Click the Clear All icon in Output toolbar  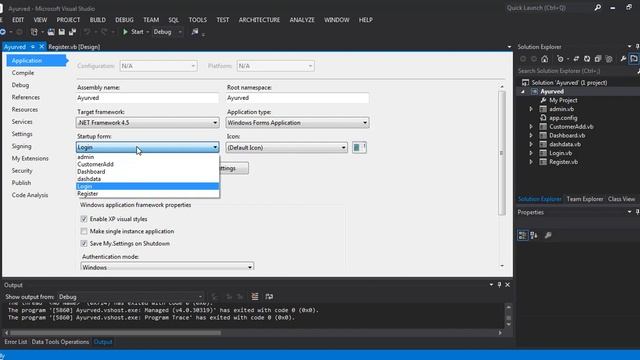[255, 297]
